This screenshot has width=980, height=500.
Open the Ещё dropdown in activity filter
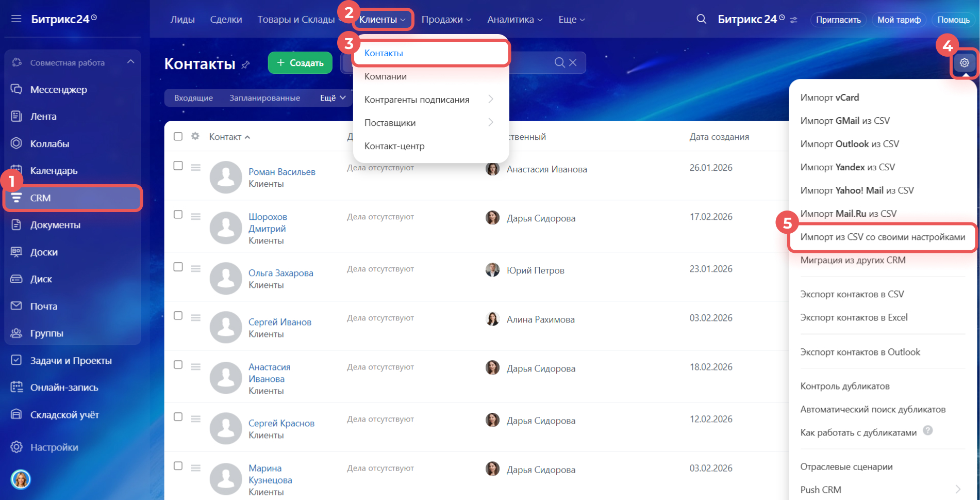coord(333,98)
